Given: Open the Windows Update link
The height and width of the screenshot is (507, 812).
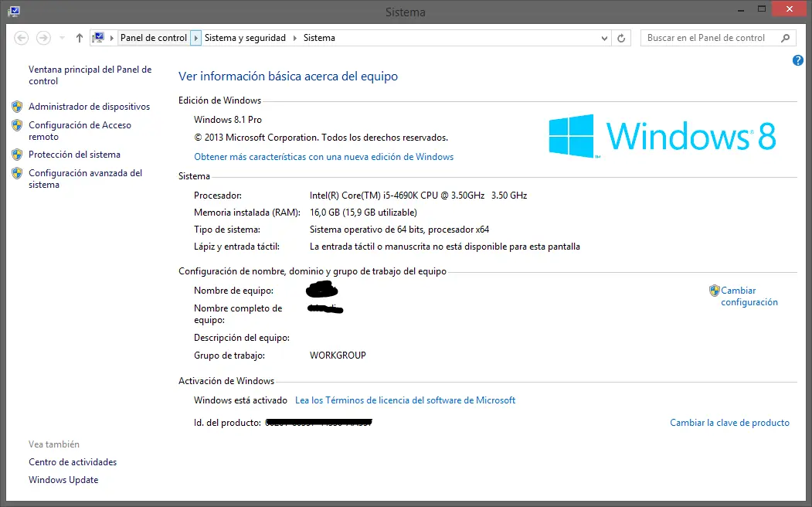Looking at the screenshot, I should [x=63, y=480].
